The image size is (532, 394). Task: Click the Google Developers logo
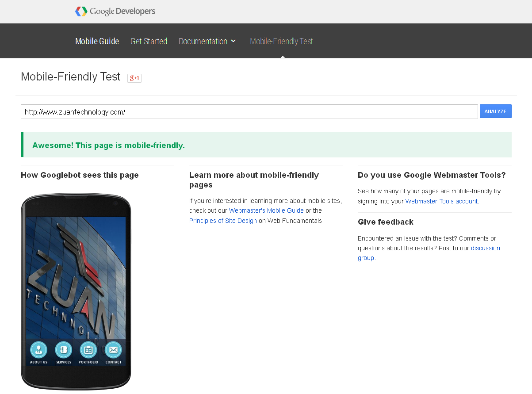coord(115,11)
